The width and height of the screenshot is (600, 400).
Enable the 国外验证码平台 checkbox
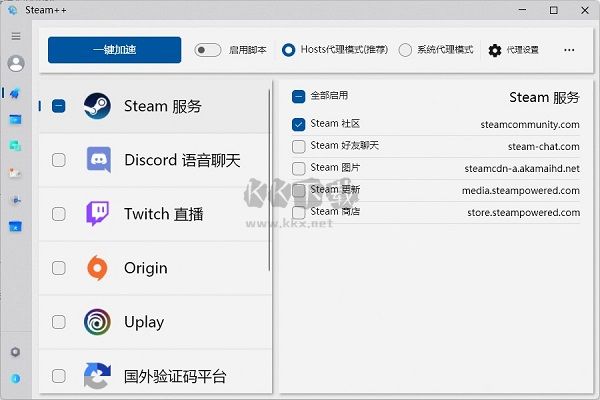59,376
